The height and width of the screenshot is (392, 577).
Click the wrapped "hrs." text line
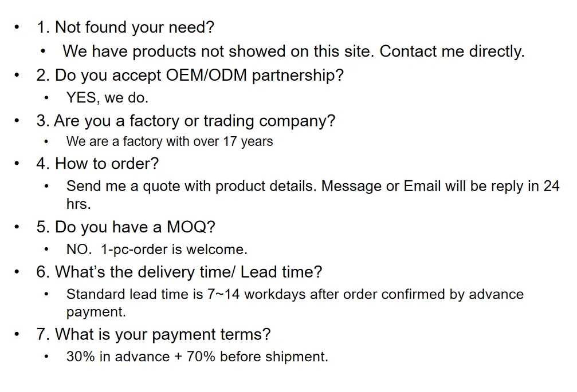(x=78, y=203)
